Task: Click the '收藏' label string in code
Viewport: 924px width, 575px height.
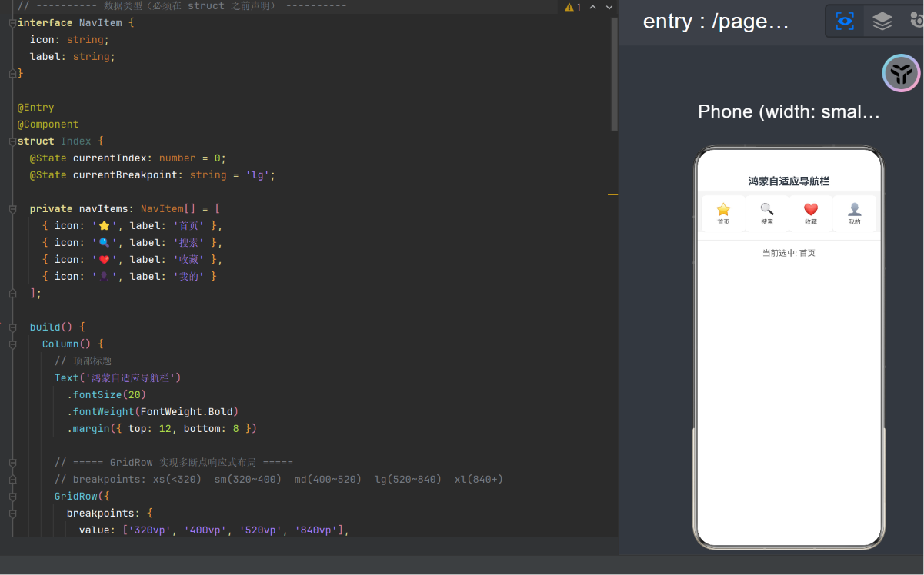Action: [x=188, y=260]
